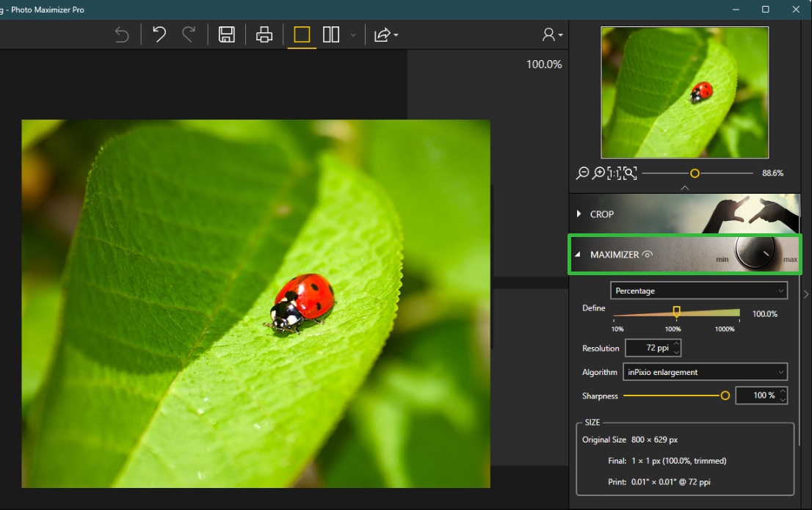
Task: Collapse the right panel with side arrow
Action: pos(806,294)
